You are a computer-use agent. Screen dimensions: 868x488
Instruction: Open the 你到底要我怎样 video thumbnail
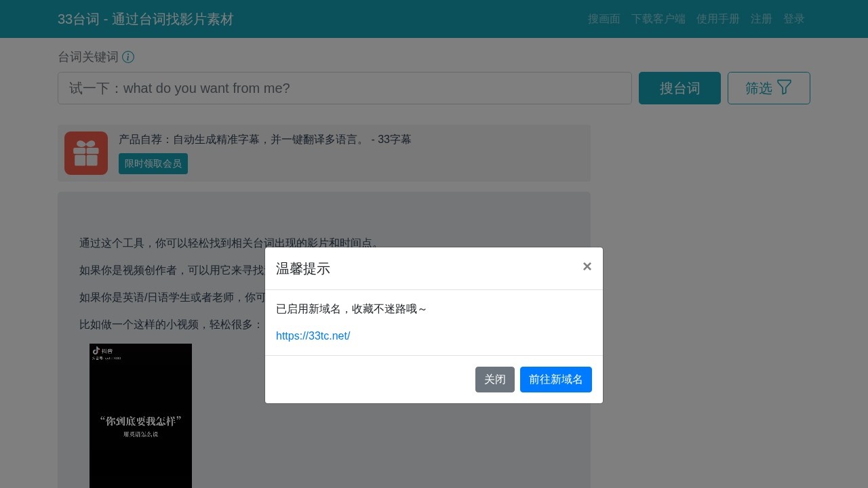coord(140,416)
